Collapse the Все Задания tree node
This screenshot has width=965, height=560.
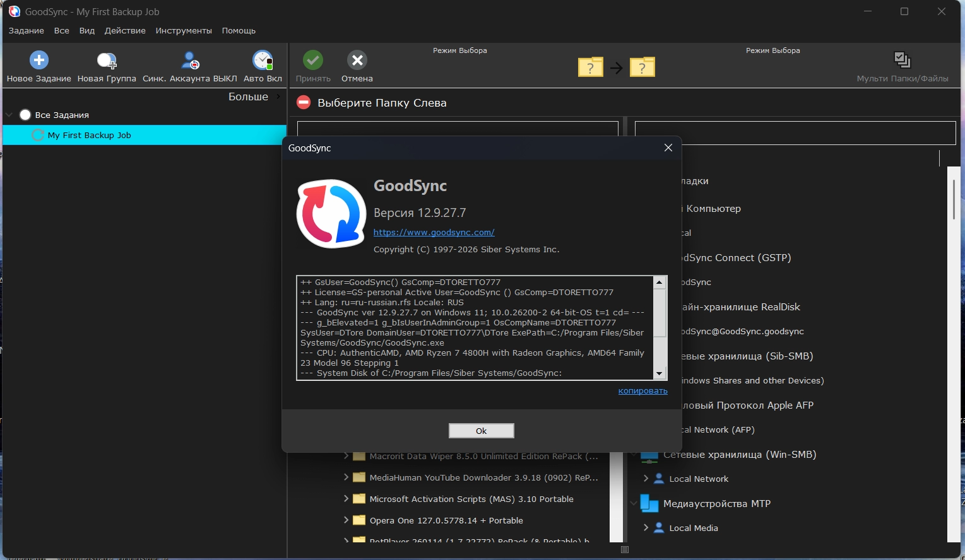(x=9, y=115)
